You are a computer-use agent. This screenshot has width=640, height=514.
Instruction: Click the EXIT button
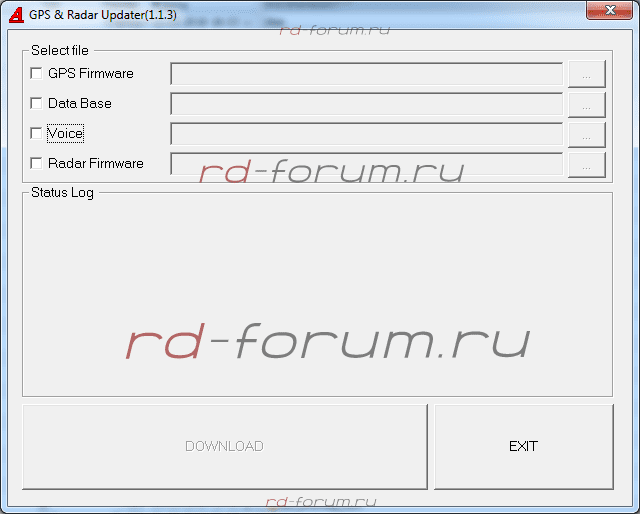point(523,446)
